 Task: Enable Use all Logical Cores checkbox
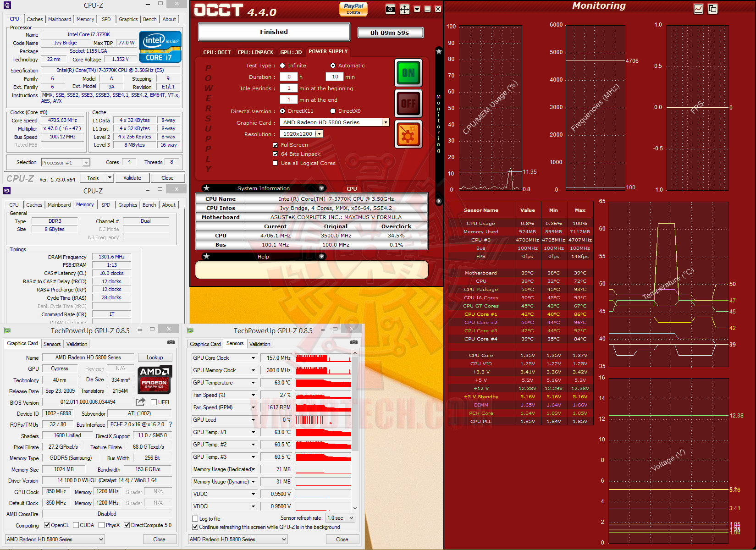pos(275,163)
